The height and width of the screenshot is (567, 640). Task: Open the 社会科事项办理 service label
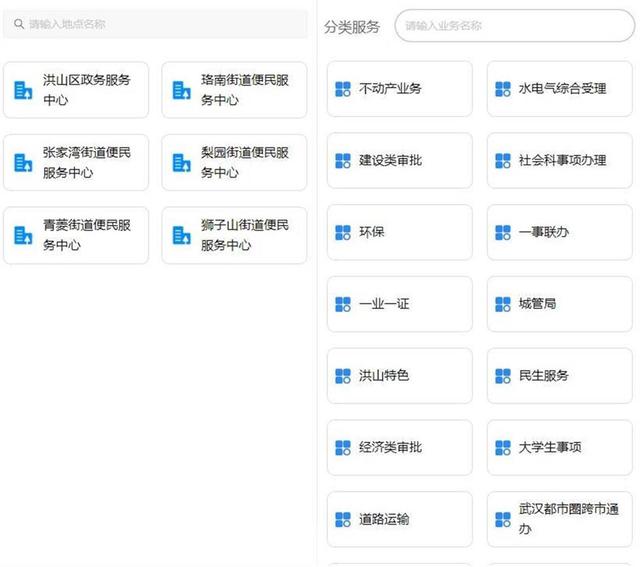click(562, 160)
